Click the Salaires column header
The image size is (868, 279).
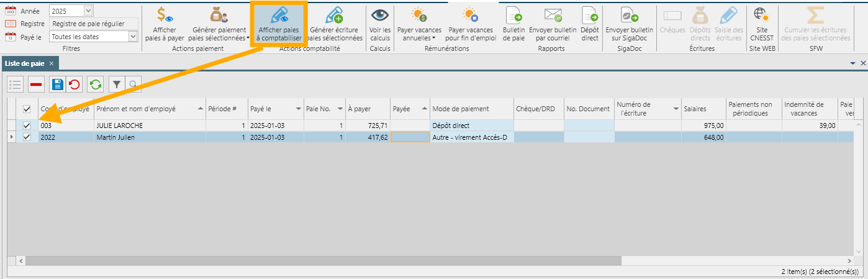point(703,109)
